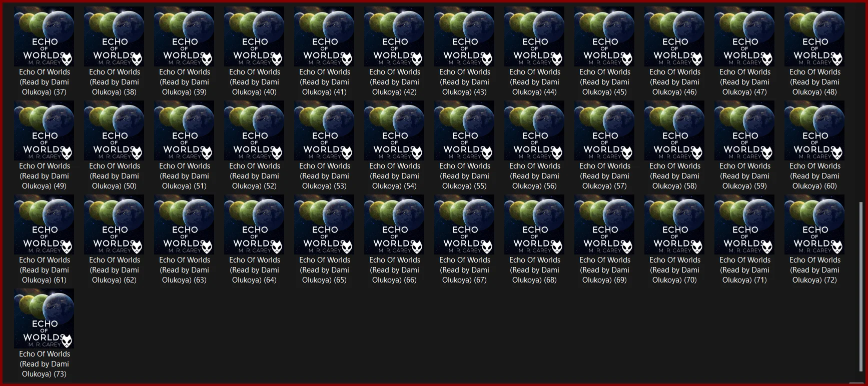This screenshot has height=386, width=868.
Task: Click the Echo Of Worlds (48) cover icon
Action: (x=814, y=36)
